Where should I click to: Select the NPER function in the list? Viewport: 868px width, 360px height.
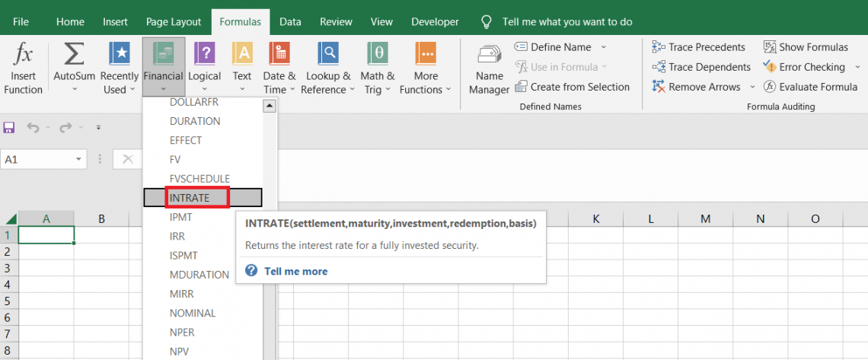tap(182, 333)
